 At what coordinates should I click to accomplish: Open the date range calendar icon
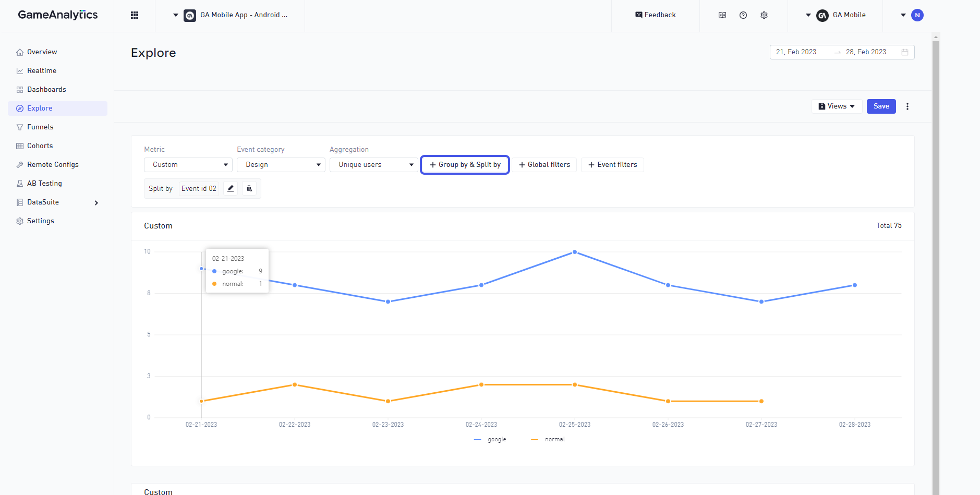click(905, 52)
